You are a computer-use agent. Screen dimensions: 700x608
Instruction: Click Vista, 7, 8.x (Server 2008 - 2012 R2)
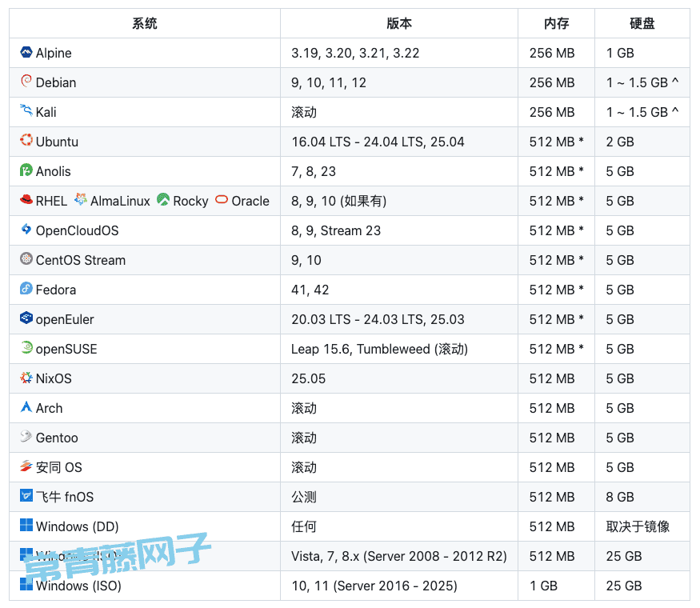[399, 556]
